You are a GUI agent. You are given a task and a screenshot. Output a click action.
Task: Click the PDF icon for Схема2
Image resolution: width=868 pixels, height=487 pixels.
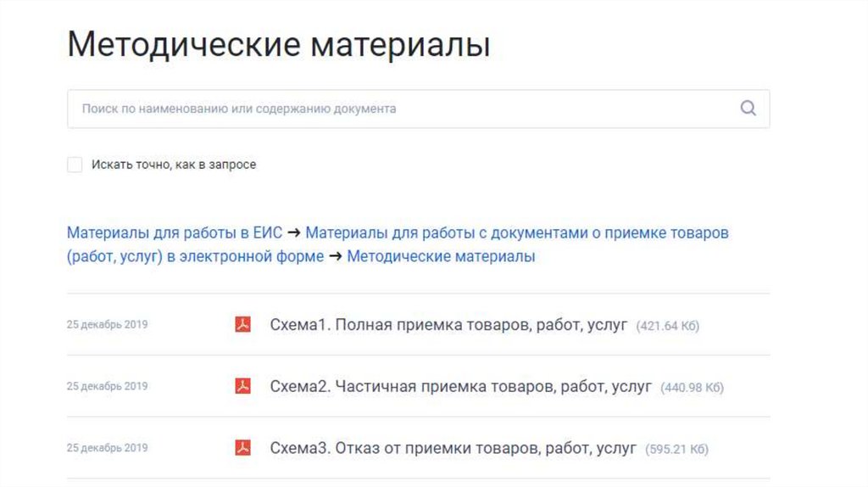coord(243,386)
